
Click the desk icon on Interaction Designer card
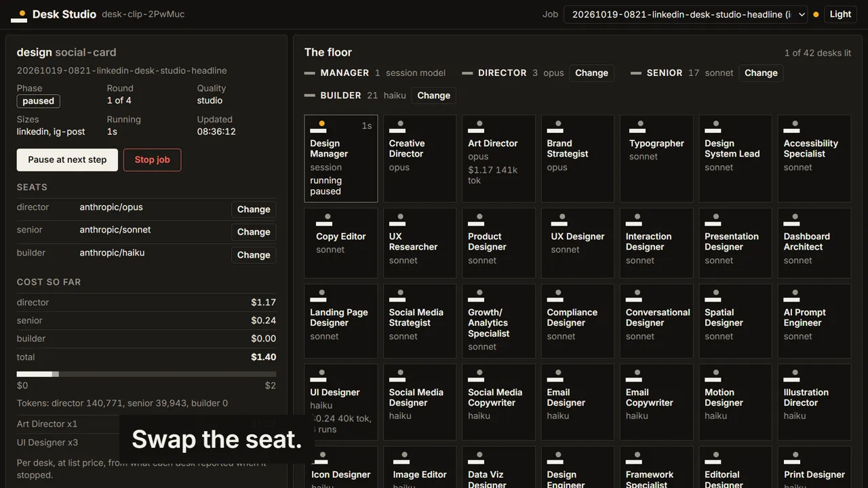[634, 220]
